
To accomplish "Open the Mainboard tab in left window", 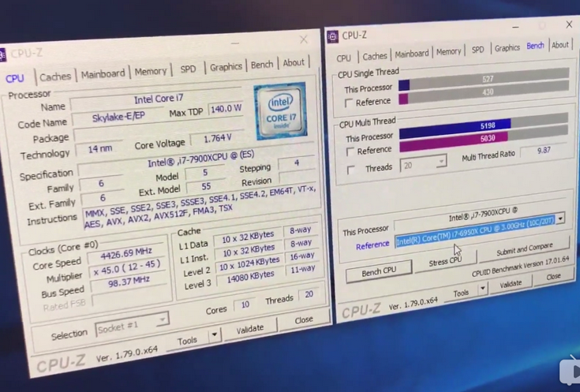I will [x=103, y=73].
